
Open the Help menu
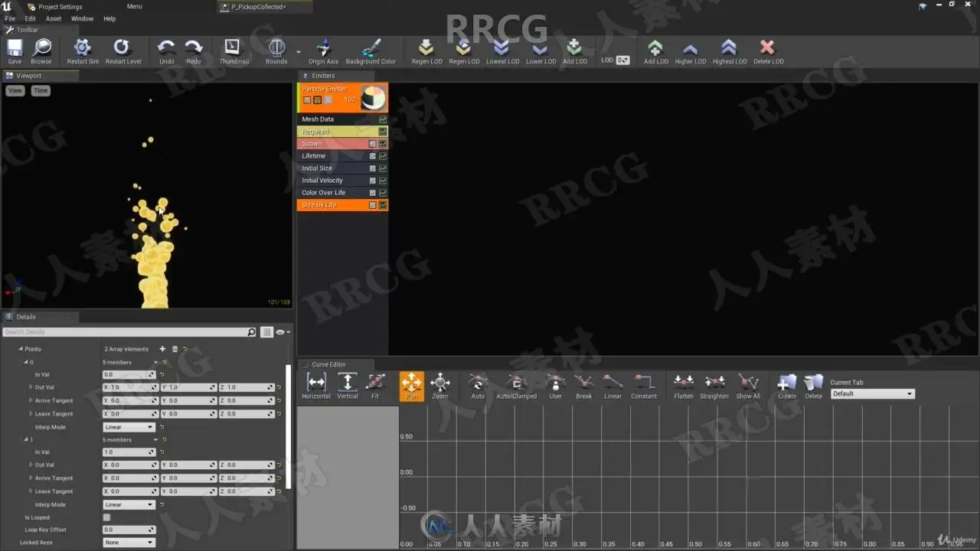[109, 18]
